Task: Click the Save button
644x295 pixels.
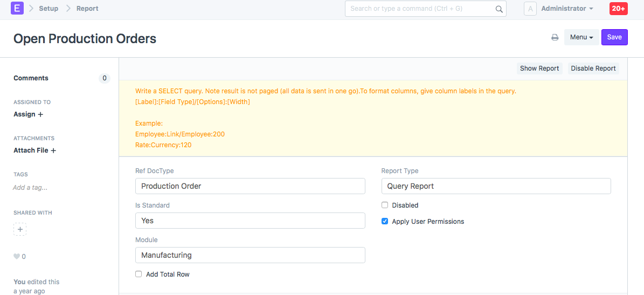Action: pyautogui.click(x=614, y=37)
